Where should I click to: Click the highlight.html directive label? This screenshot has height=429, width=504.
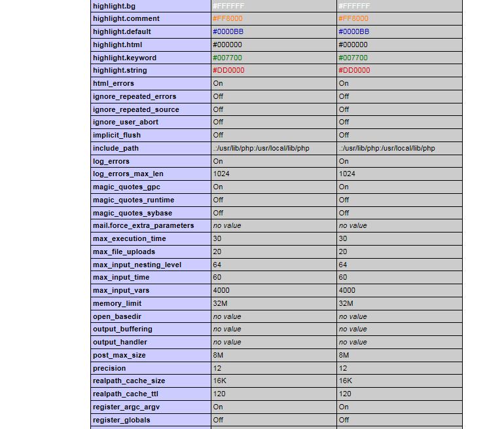pos(117,45)
